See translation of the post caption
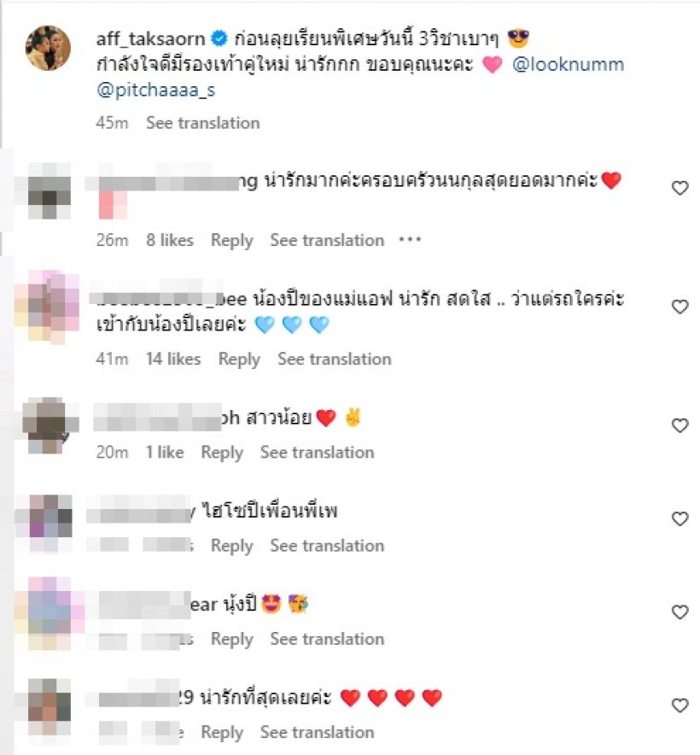 pyautogui.click(x=202, y=123)
